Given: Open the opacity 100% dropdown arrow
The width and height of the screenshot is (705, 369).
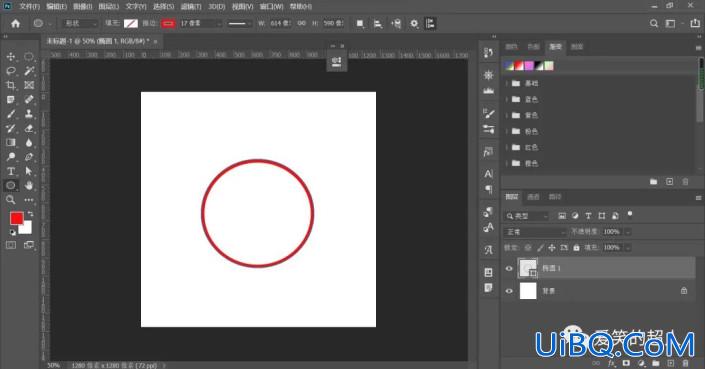Looking at the screenshot, I should 628,232.
